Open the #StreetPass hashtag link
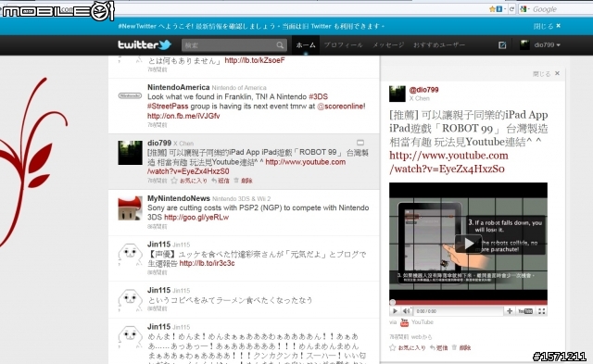This screenshot has height=364, width=593. click(168, 107)
